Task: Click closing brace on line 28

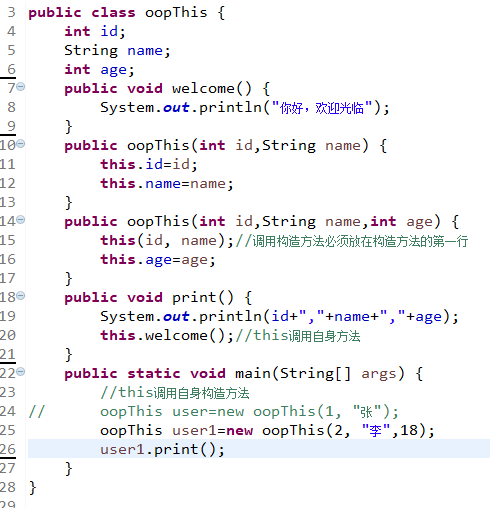Action: point(32,488)
